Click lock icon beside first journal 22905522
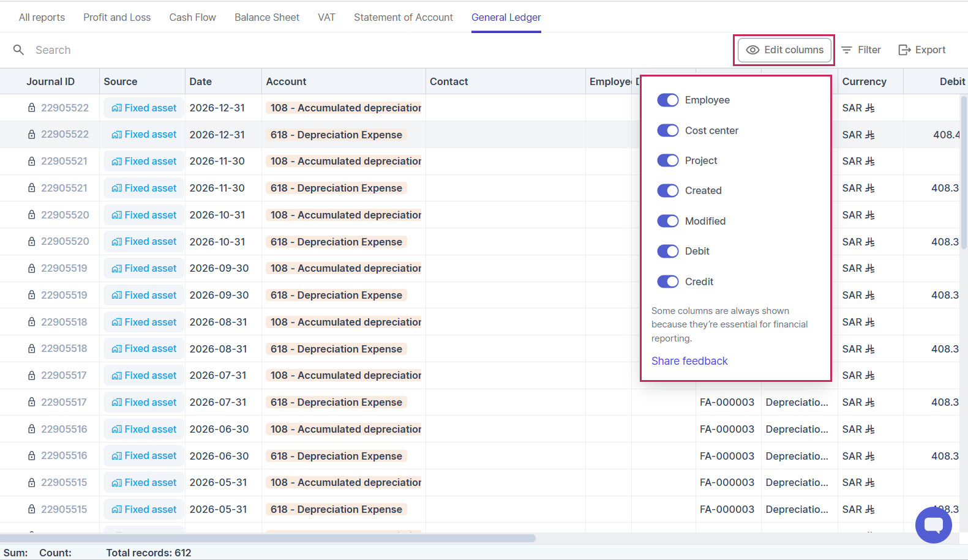Image resolution: width=968 pixels, height=560 pixels. point(31,108)
